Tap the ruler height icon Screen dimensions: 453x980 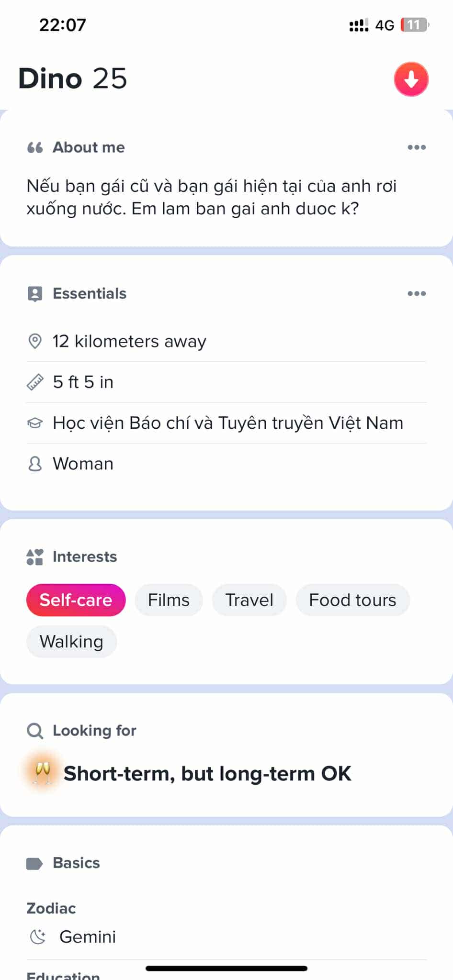(35, 382)
